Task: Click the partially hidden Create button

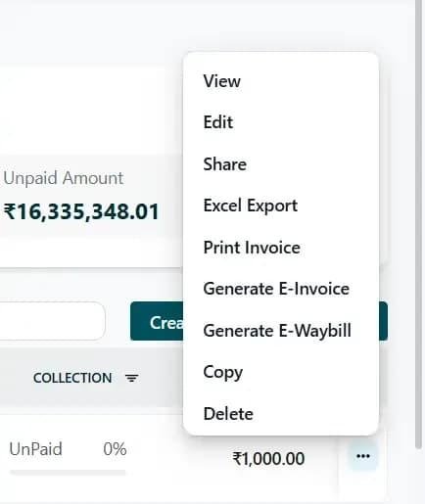Action: coord(157,321)
